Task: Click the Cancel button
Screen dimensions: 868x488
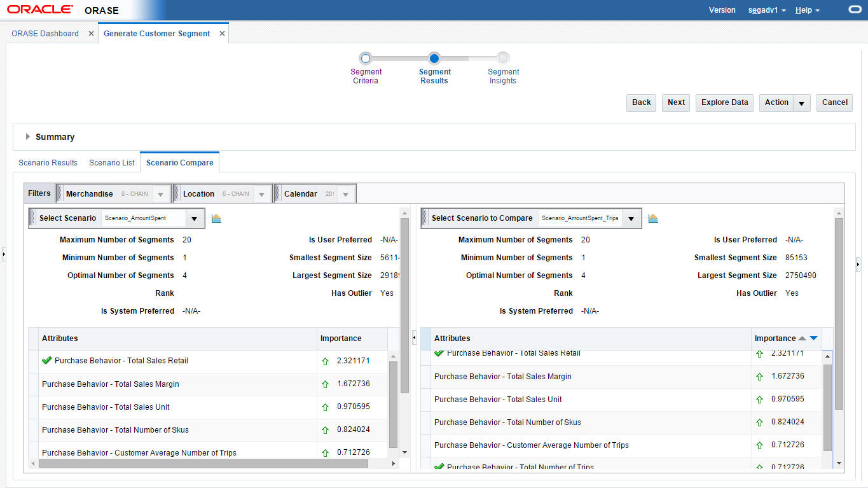Action: 835,103
